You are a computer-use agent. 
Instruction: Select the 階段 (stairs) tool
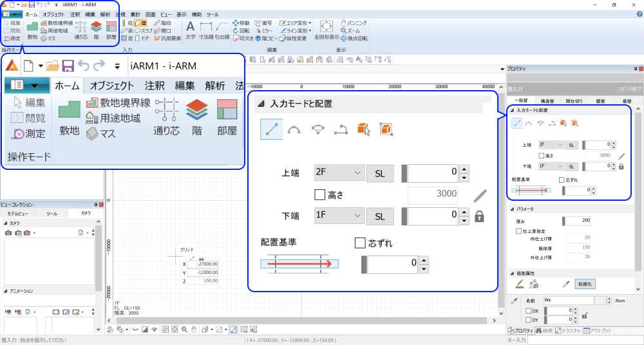click(162, 23)
